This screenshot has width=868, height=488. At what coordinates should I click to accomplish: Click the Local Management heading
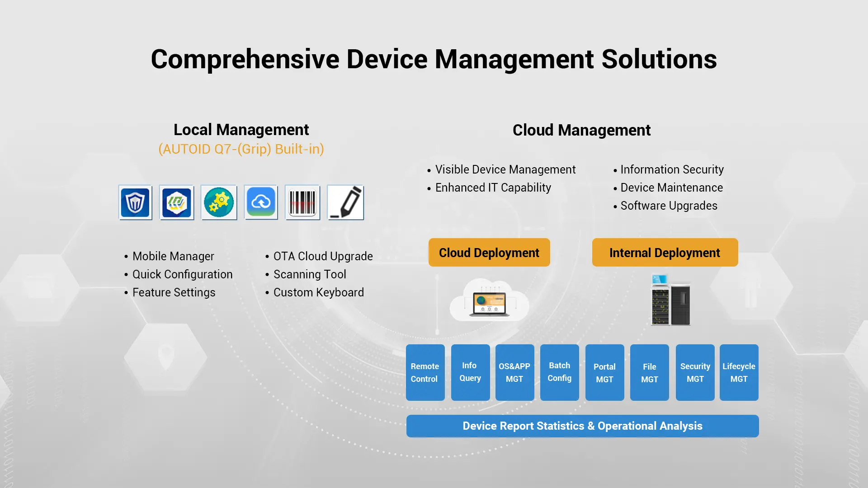coord(241,130)
